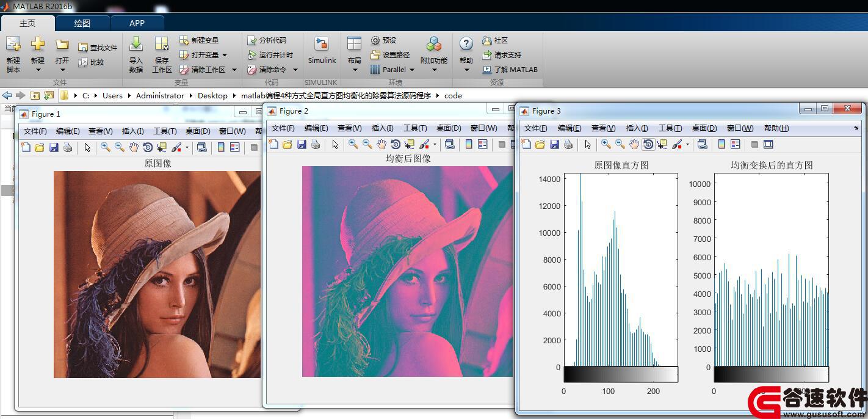Viewport: 868px width, 419px height.
Task: Open 插入(I) menu in Figure 1
Action: (x=132, y=131)
